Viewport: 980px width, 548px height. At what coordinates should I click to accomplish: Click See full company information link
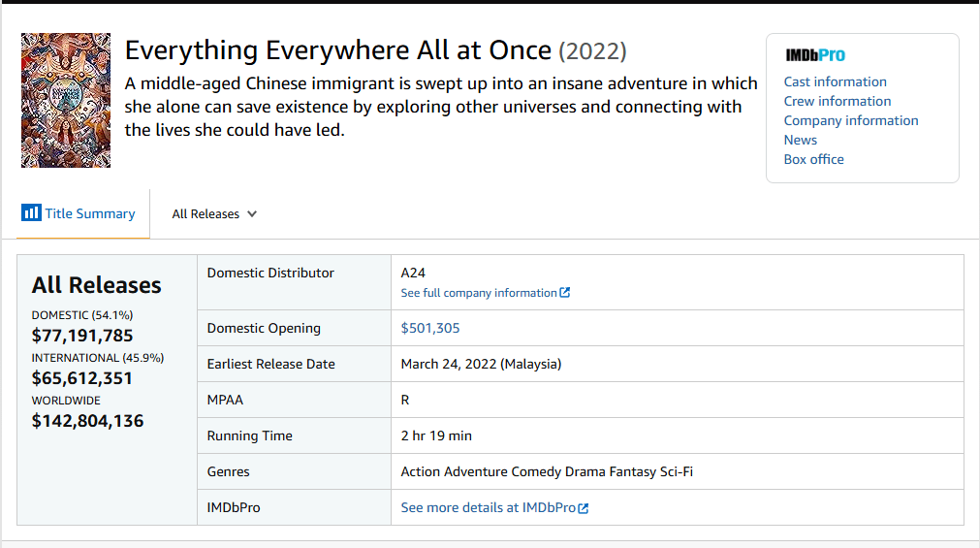(x=479, y=293)
